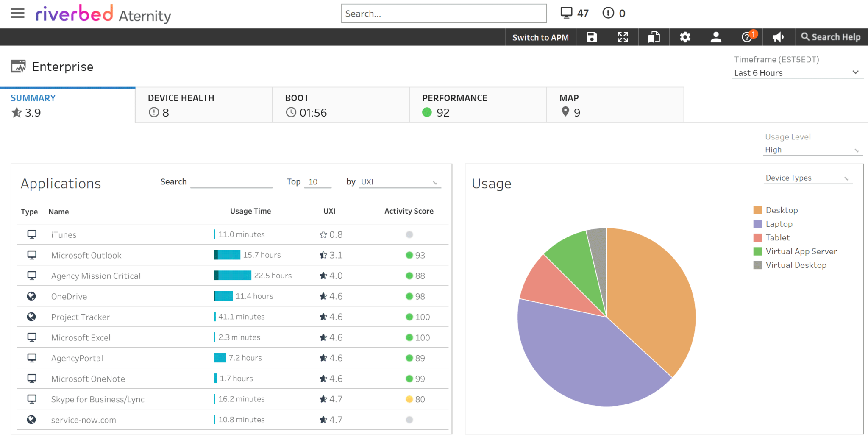Click the monitored devices count icon
This screenshot has width=868, height=440.
566,13
